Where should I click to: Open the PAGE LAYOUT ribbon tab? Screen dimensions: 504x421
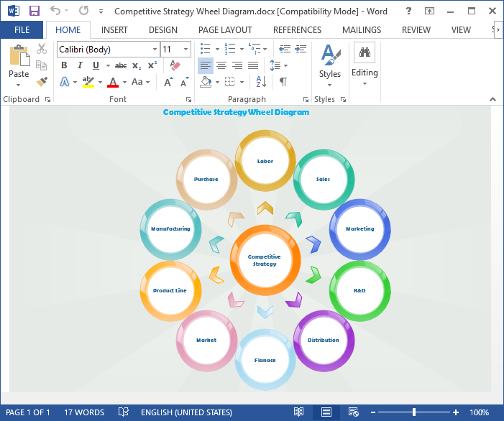(225, 30)
